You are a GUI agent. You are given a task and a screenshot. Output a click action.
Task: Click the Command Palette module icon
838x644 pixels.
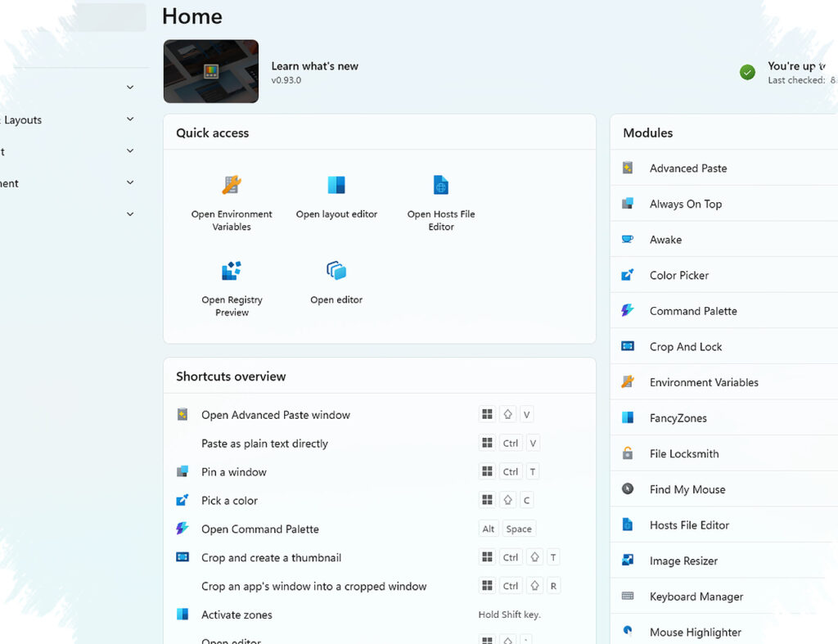(628, 310)
